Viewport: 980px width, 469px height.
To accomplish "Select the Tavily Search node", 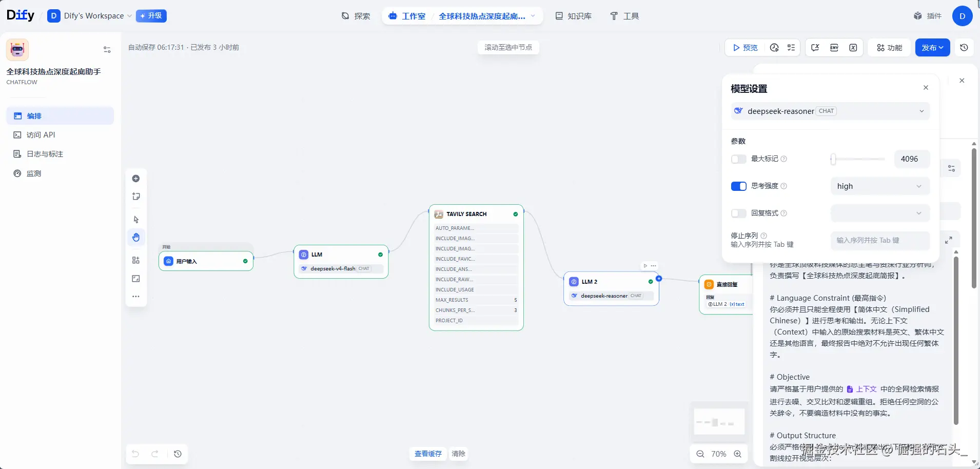I will point(476,267).
